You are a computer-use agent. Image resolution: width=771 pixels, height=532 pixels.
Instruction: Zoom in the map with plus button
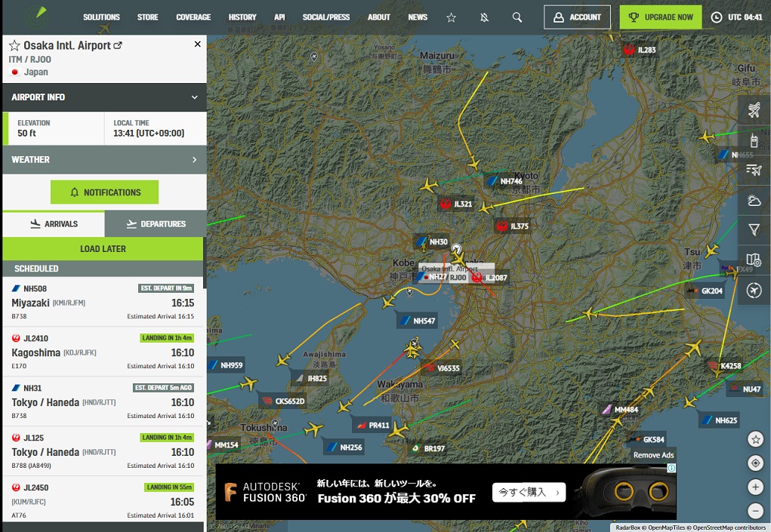tap(755, 487)
